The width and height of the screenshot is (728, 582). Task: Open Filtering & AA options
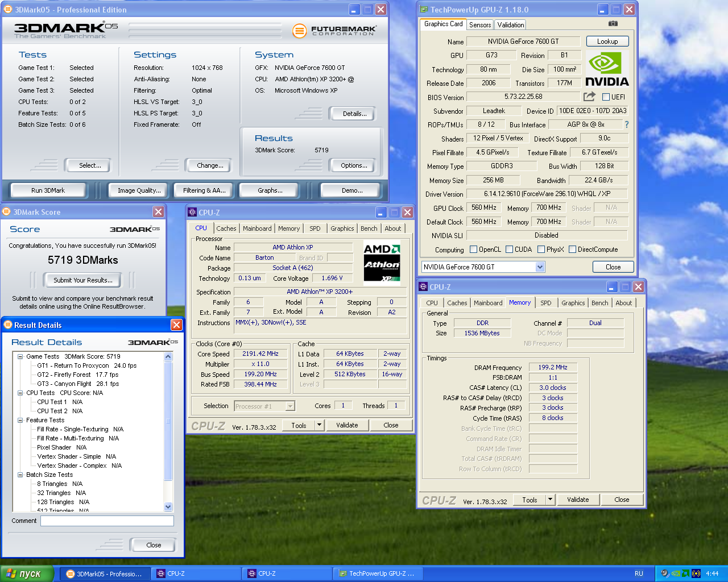204,190
